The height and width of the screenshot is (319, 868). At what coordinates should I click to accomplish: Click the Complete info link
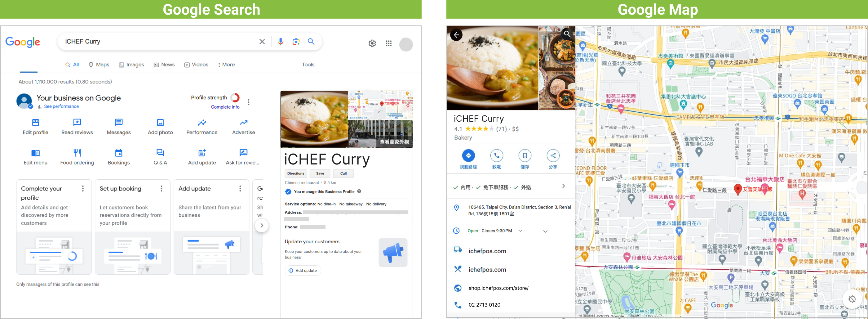[x=225, y=107]
